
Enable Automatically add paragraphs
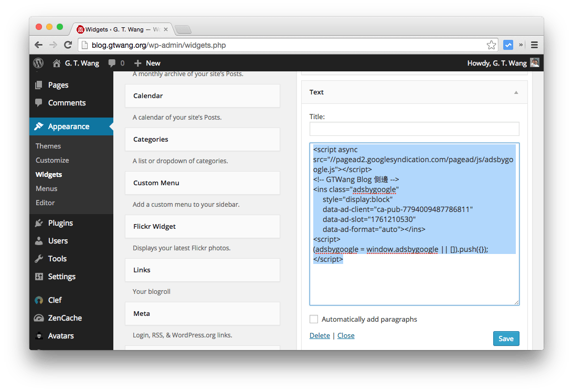point(313,319)
